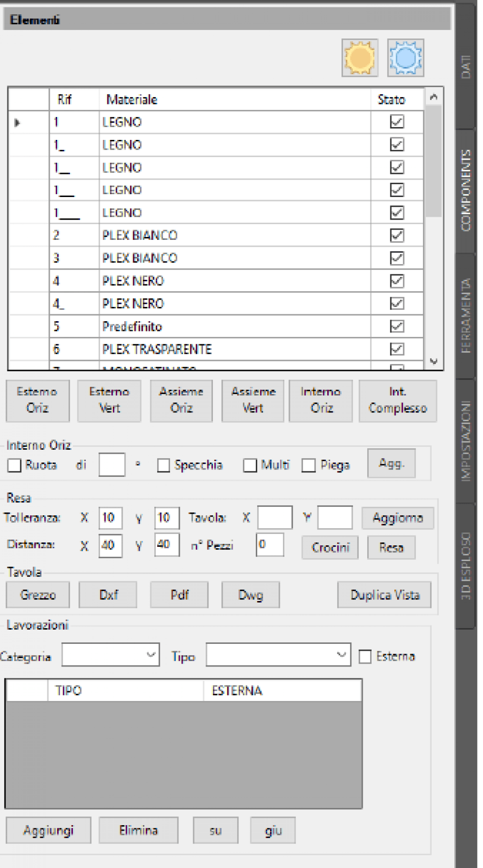This screenshot has width=483, height=868.
Task: Export using the Dxf button
Action: 108,595
